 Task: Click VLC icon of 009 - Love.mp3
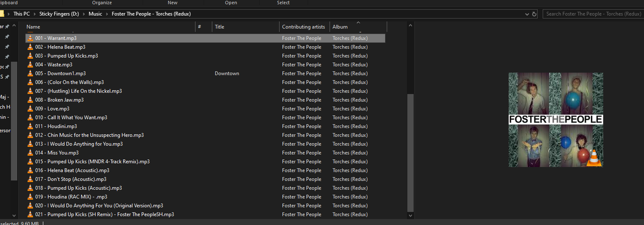tap(30, 108)
